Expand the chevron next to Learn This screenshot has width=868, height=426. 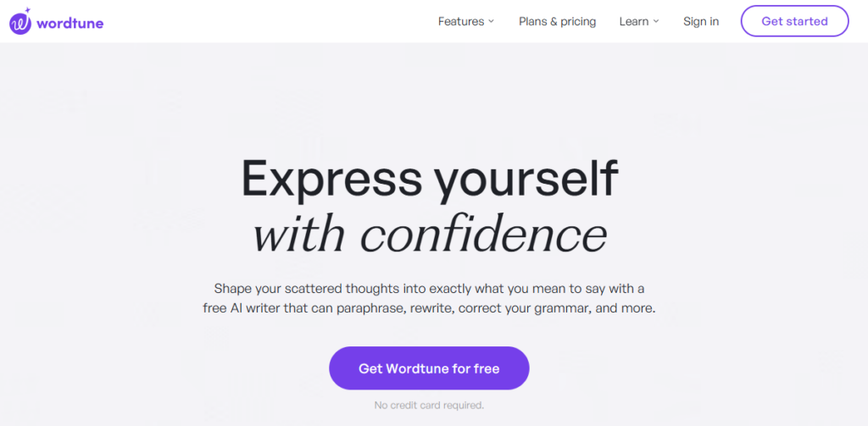click(x=656, y=21)
